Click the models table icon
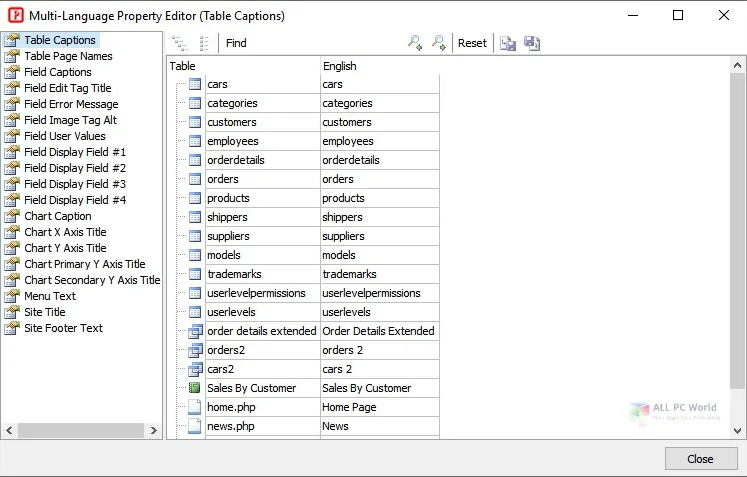 [x=195, y=255]
